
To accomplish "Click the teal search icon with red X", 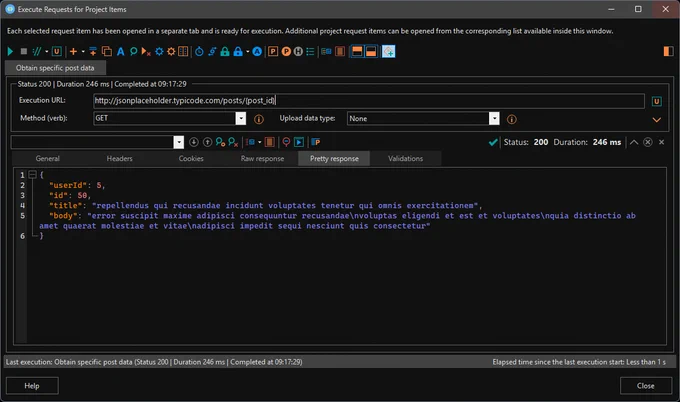I will (x=233, y=142).
